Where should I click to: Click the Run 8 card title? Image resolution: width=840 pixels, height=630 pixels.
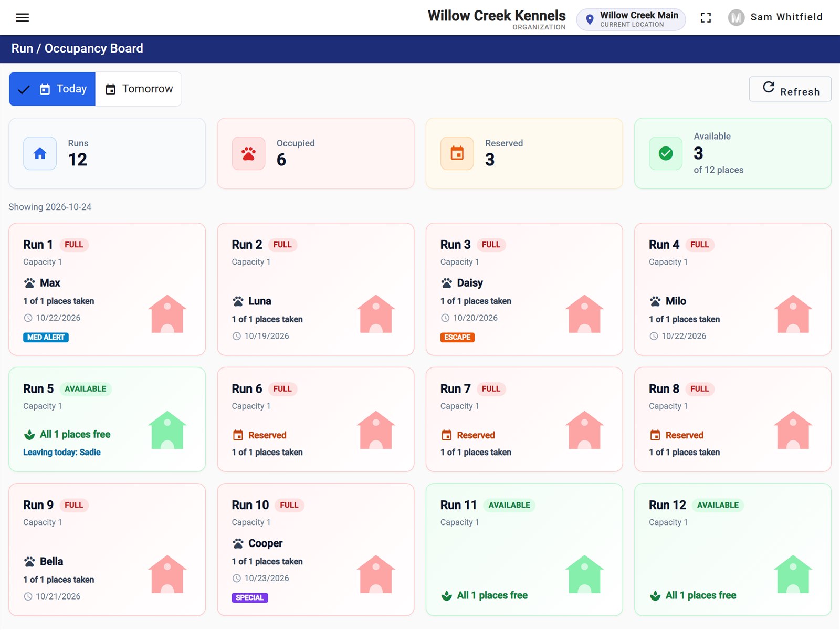(x=664, y=389)
